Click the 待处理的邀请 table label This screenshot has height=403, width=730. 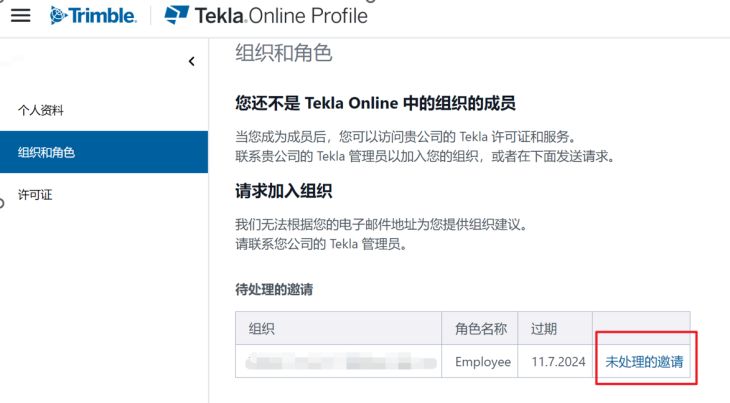pos(273,289)
